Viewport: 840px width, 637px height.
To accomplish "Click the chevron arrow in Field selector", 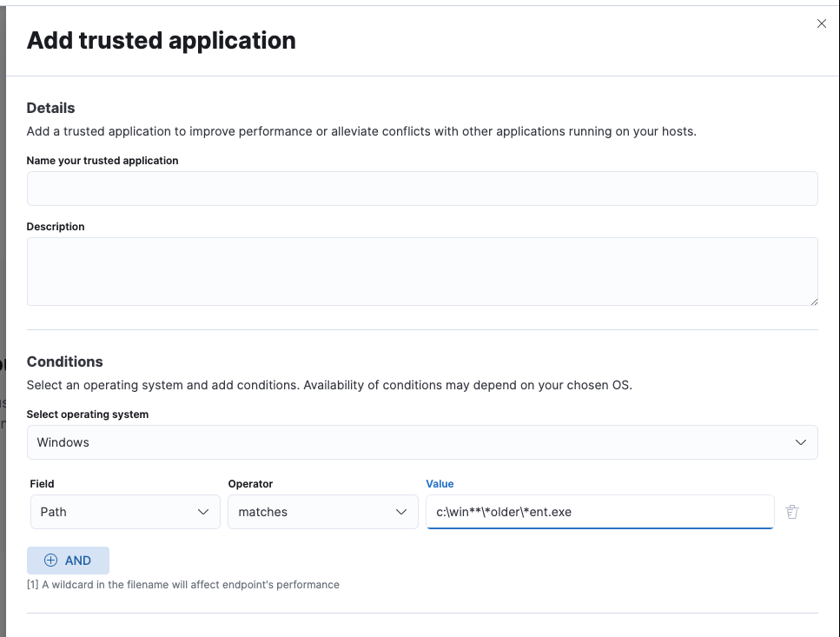I will pos(203,512).
